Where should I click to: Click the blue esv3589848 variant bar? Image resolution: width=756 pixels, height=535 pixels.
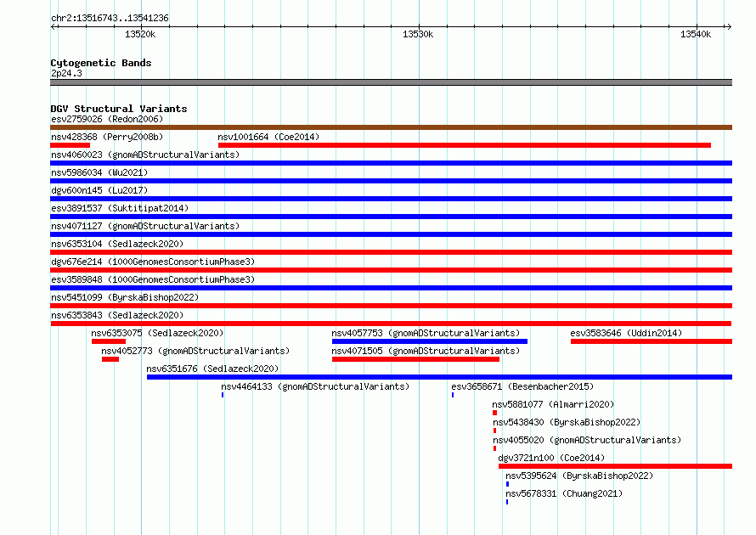(391, 288)
